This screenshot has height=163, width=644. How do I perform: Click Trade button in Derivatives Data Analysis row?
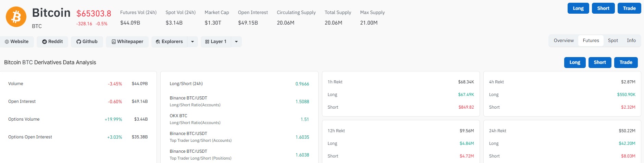(626, 63)
